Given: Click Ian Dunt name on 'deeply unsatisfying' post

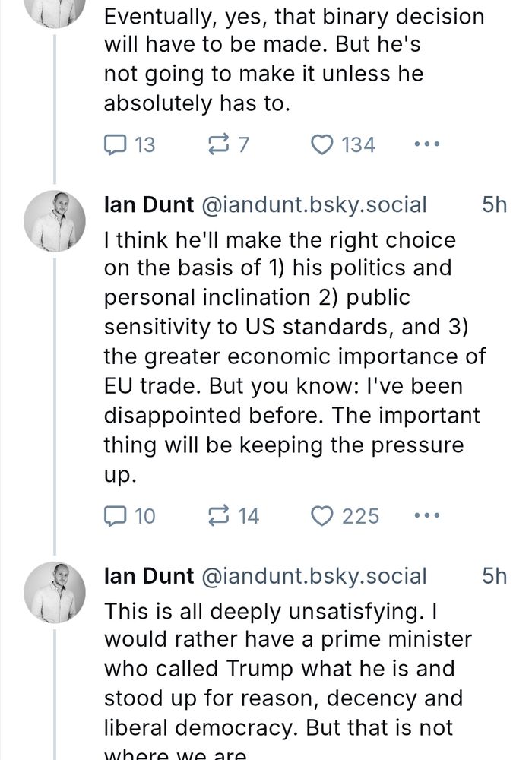Looking at the screenshot, I should pos(148,576).
